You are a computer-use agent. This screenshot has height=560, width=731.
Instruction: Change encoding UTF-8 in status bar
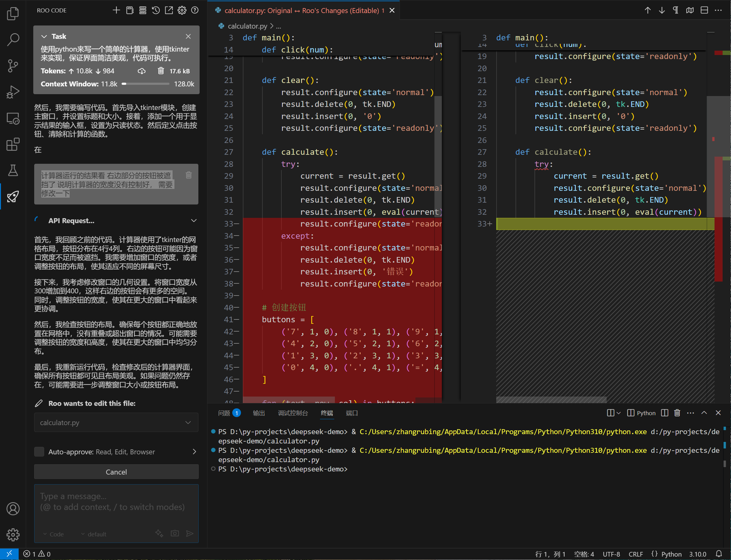(611, 554)
